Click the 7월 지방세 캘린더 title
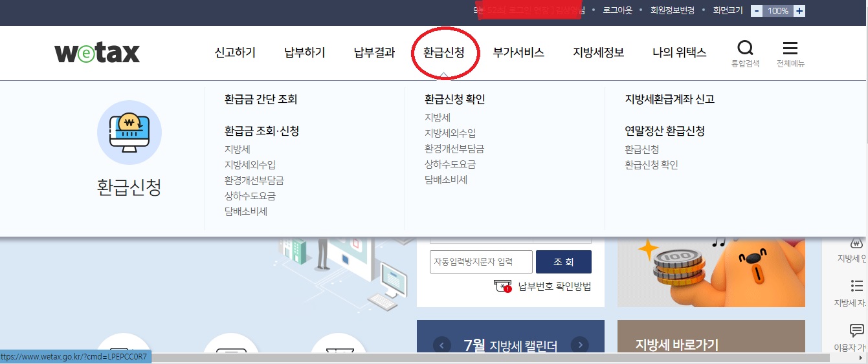The width and height of the screenshot is (868, 364). (x=511, y=345)
